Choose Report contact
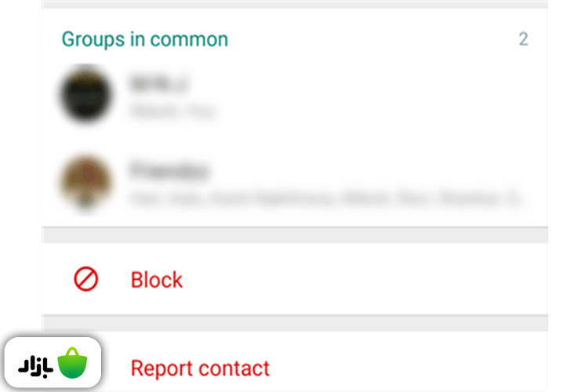This screenshot has width=588, height=392. pos(200,368)
